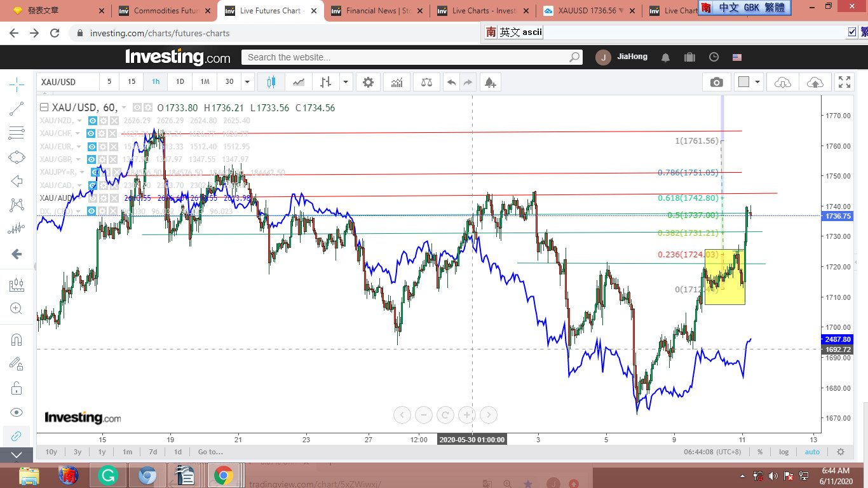
Task: Select the trend line drawing tool
Action: point(17,109)
